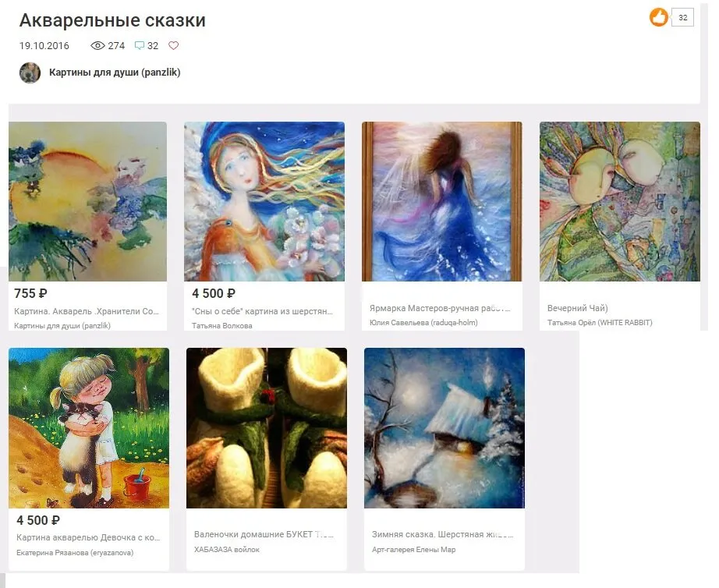The image size is (719, 588).
Task: Open the author link Картины для души (panzlik)
Action: (x=115, y=72)
